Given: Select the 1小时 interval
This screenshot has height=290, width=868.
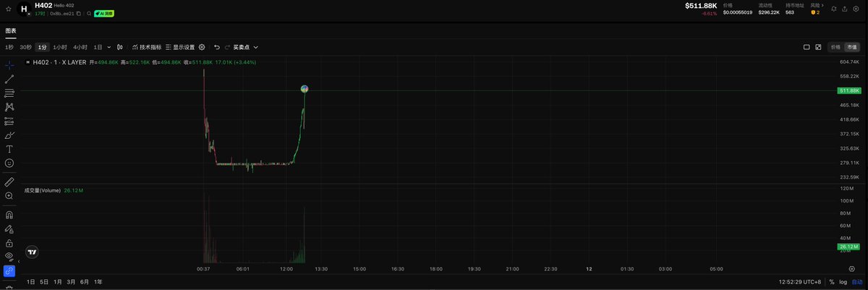Looking at the screenshot, I should (x=60, y=47).
